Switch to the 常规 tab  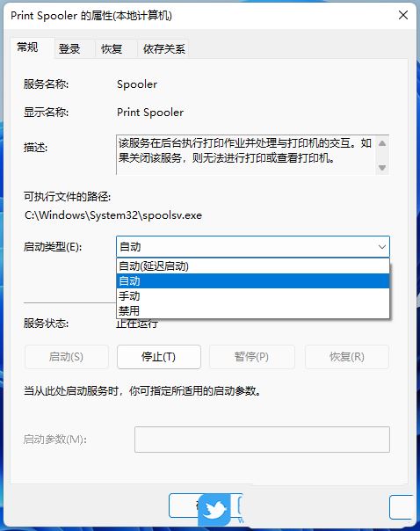[28, 47]
